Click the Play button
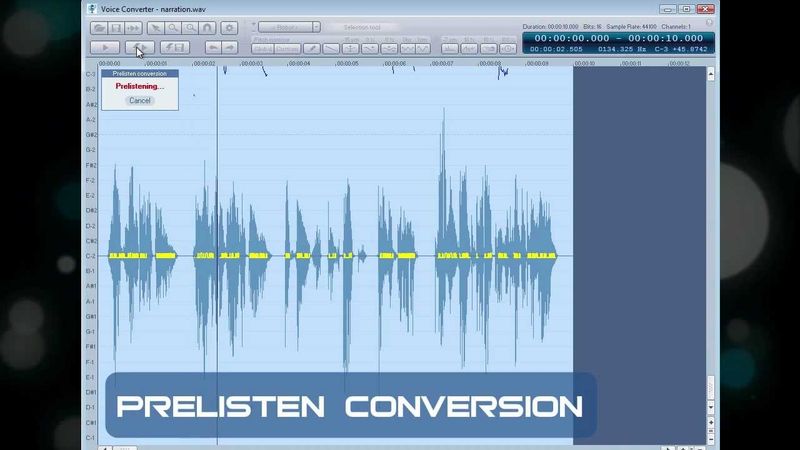This screenshot has width=800, height=450. pyautogui.click(x=105, y=48)
